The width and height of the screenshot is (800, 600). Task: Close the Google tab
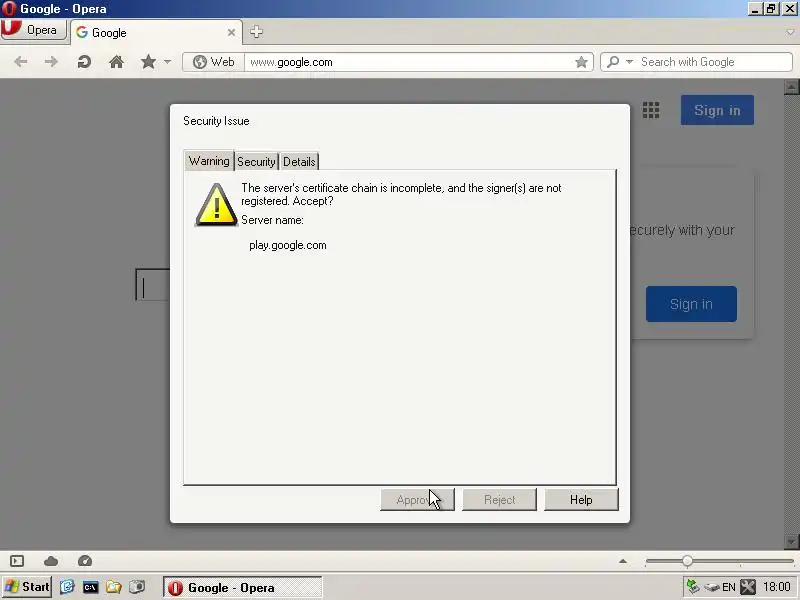231,33
